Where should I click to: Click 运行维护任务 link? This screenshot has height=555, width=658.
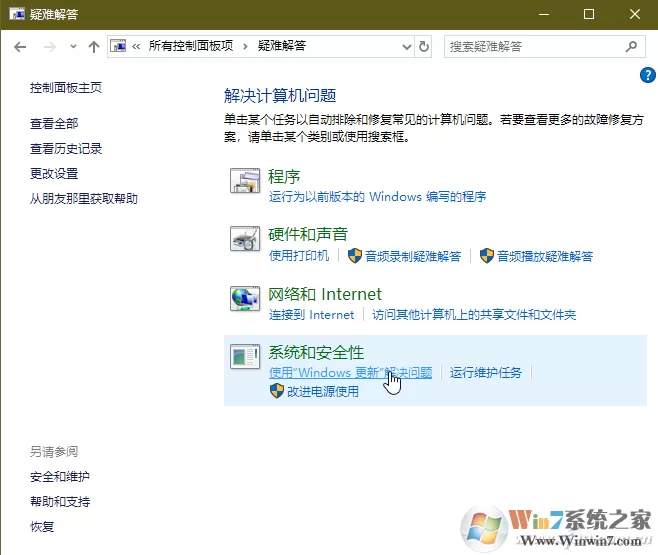point(486,373)
